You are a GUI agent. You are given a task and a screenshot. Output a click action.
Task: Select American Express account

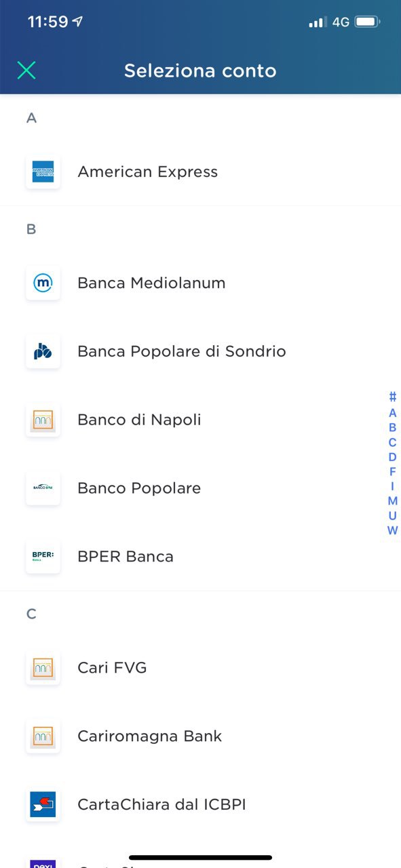click(x=200, y=172)
